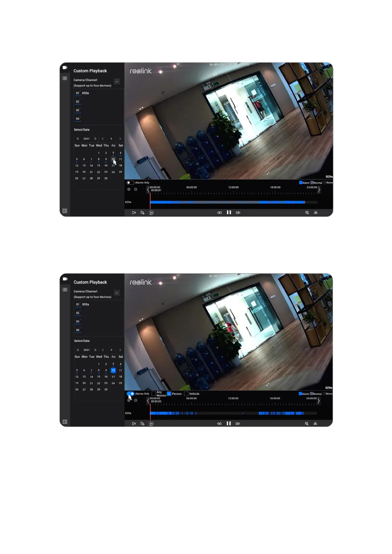The image size is (392, 554).
Task: Click gray Normal legend swatch, lower screenshot
Action: click(x=311, y=394)
